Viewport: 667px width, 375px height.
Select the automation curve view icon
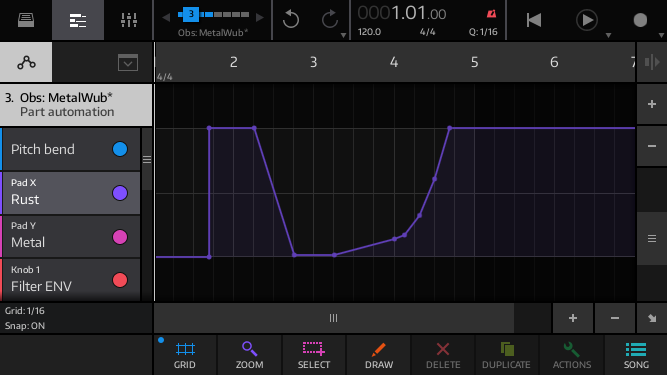[26, 62]
